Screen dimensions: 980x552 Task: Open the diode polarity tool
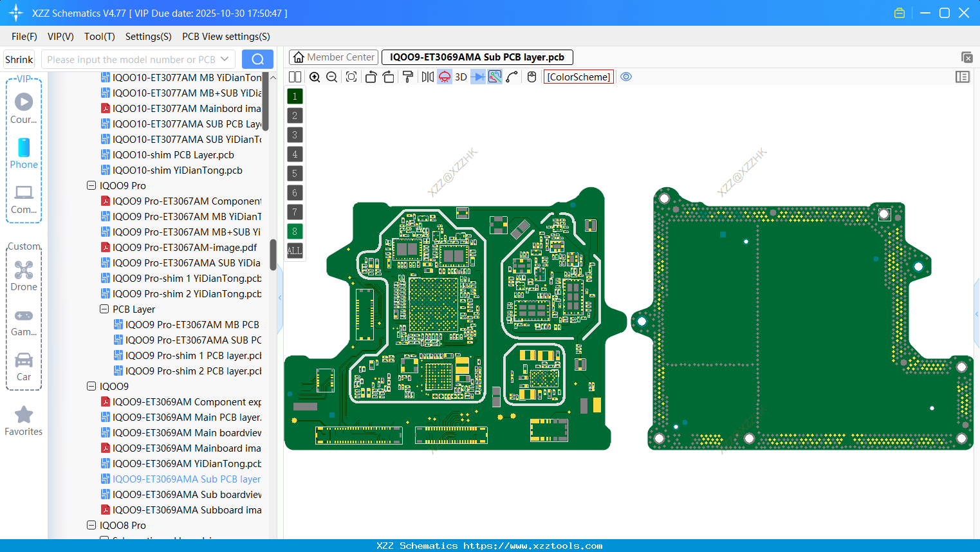(479, 77)
